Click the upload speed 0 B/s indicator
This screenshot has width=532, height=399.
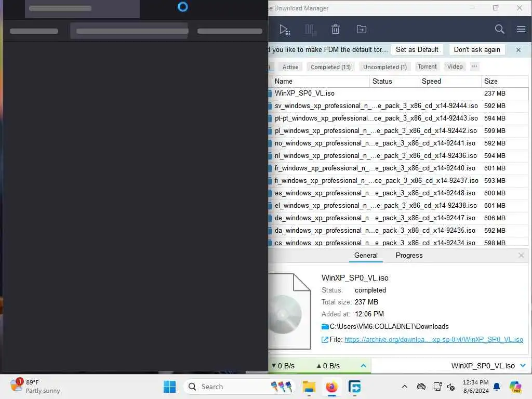[x=328, y=366]
